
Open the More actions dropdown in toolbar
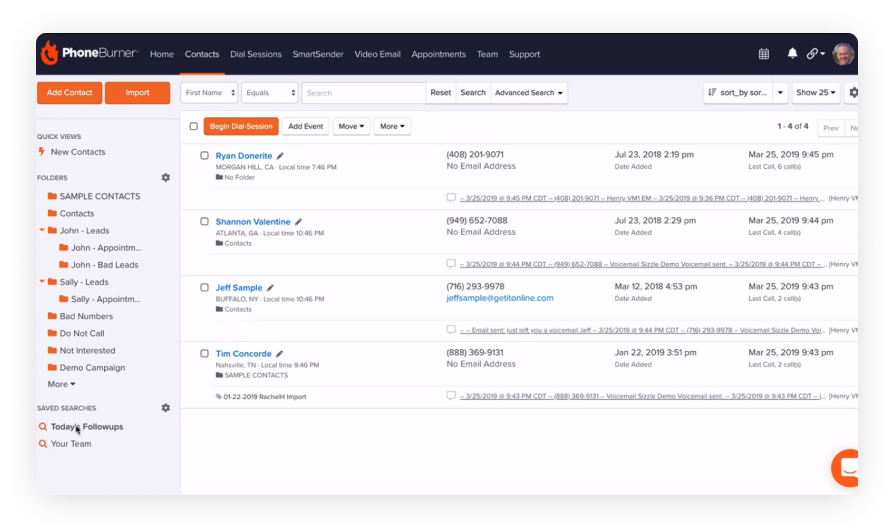(x=392, y=126)
